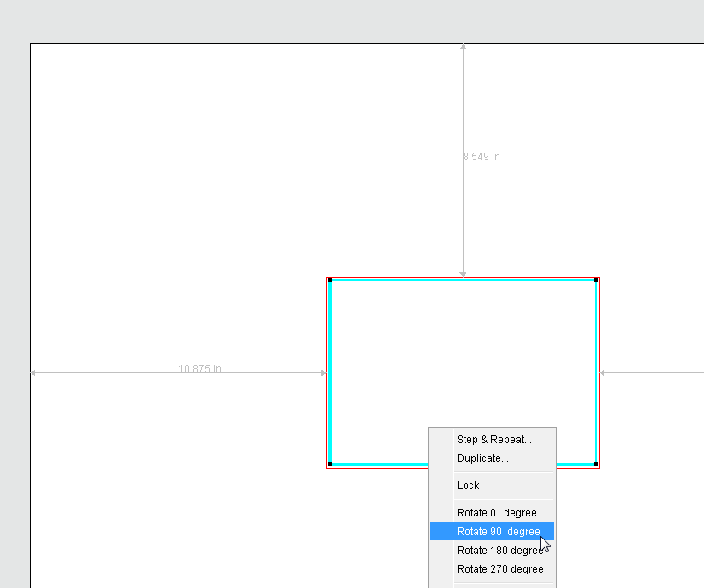Click the top-left handle of selected rectangle
The image size is (704, 588).
pyautogui.click(x=331, y=280)
